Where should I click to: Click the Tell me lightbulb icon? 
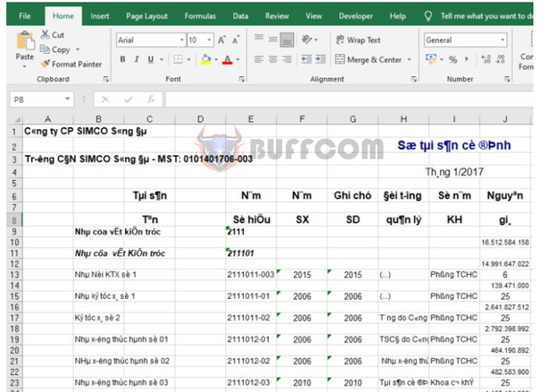(428, 16)
